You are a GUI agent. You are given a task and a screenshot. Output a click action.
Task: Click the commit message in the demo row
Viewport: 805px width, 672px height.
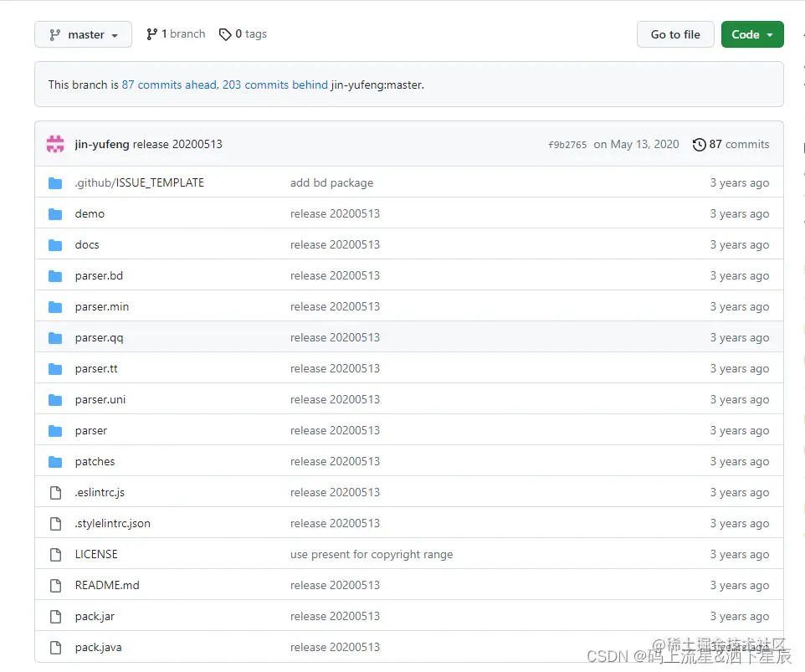click(336, 213)
